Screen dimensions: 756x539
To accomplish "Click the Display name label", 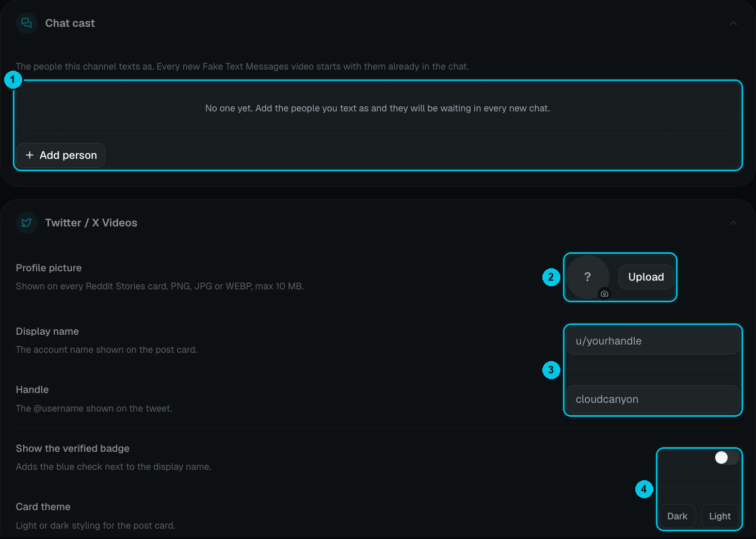I will tap(47, 331).
